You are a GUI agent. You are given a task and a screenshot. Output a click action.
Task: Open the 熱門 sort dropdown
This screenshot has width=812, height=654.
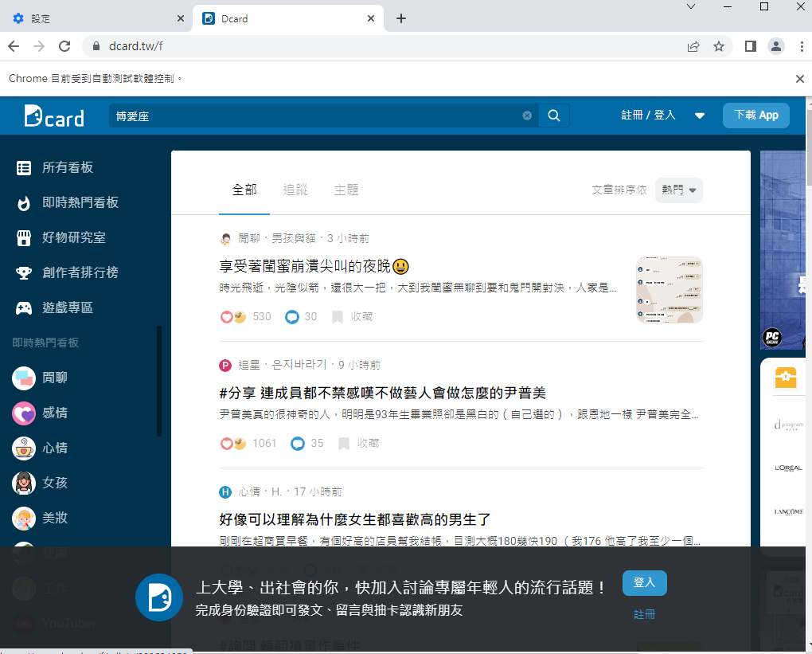678,190
